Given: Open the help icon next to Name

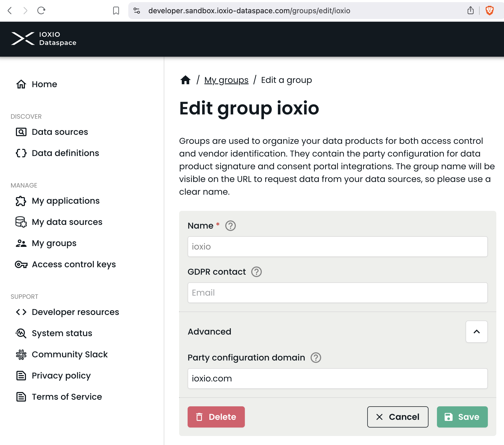Looking at the screenshot, I should (x=231, y=226).
